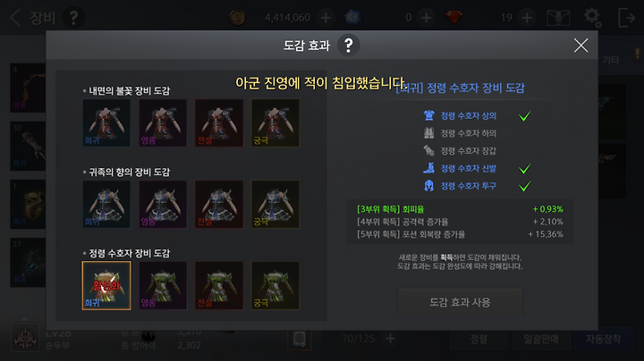Click the 도감 효과 사용 button
The height and width of the screenshot is (361, 644).
pos(460,302)
